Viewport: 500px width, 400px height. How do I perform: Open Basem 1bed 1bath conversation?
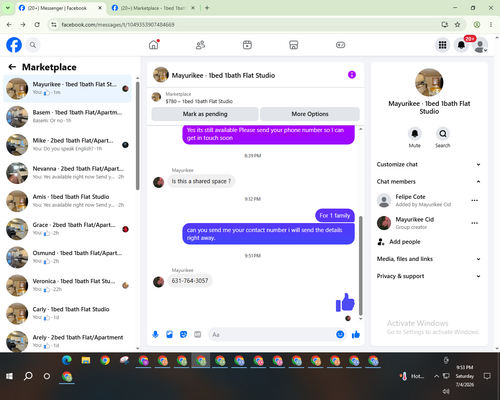click(x=68, y=117)
